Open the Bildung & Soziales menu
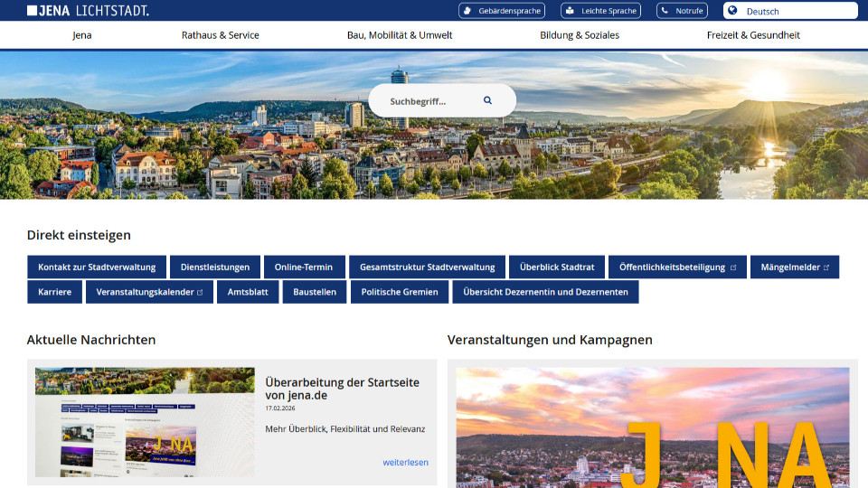Viewport: 868px width, 488px height. 580,35
